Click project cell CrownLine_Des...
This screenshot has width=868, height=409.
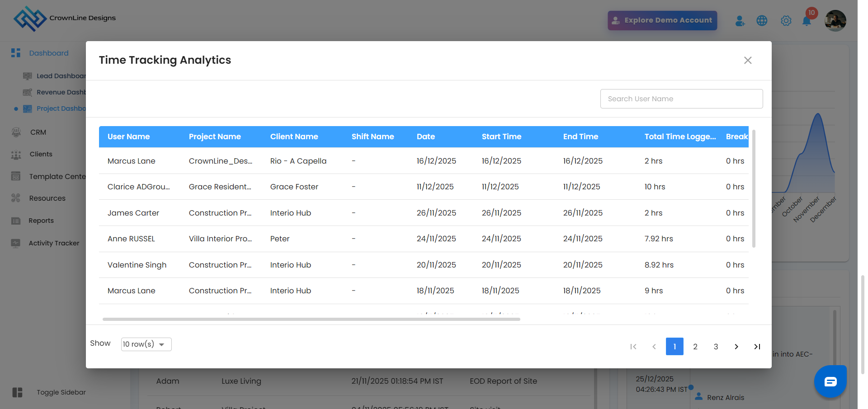[x=221, y=161]
